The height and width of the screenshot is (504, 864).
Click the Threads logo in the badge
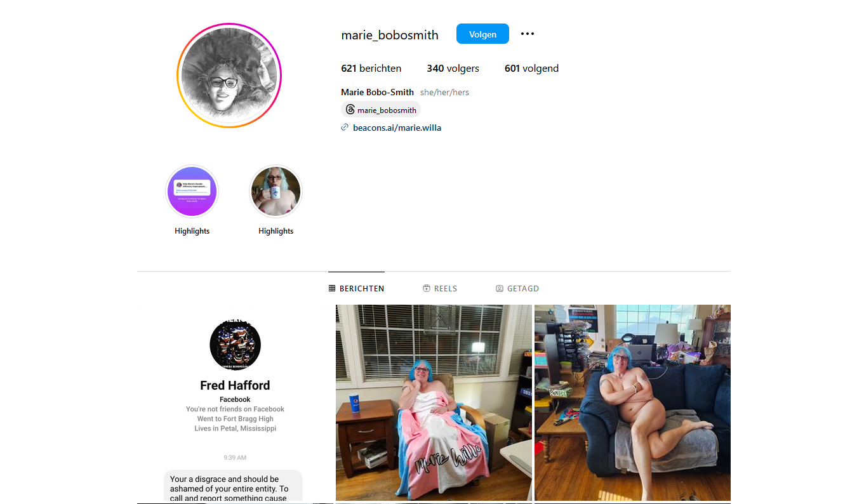(350, 110)
